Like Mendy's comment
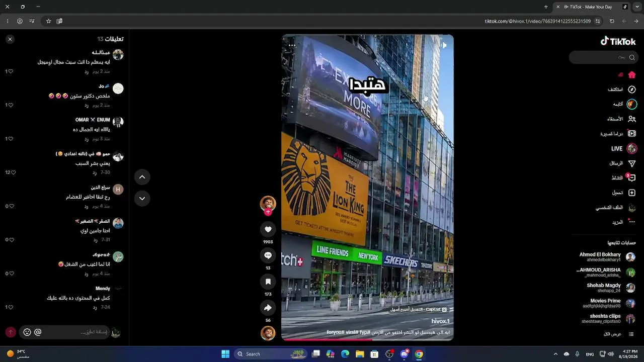 pos(11,307)
